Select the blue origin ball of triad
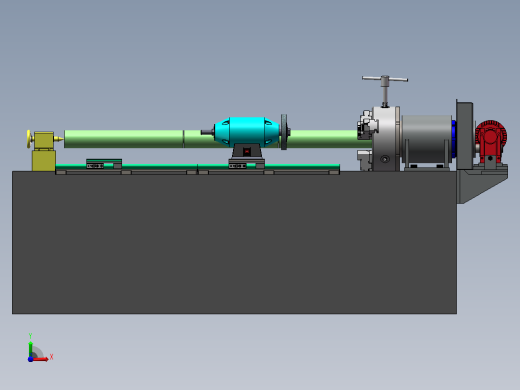 click(30, 359)
